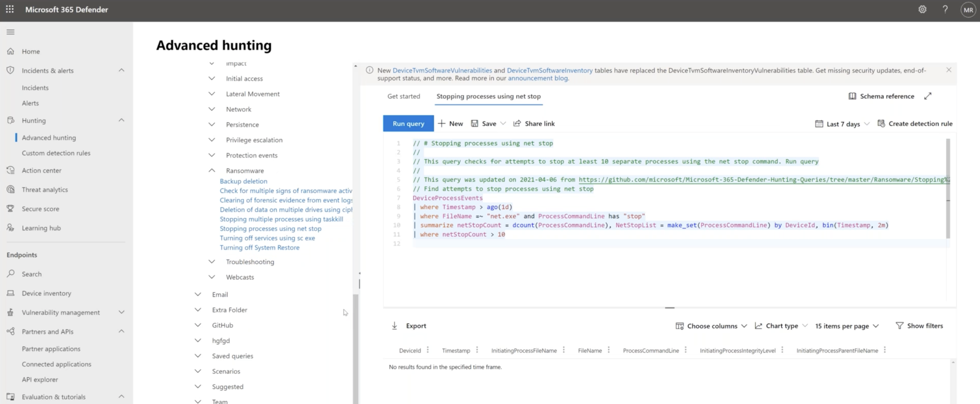The width and height of the screenshot is (980, 404).
Task: Expand query editor with the diagonal arrow icon
Action: tap(928, 96)
